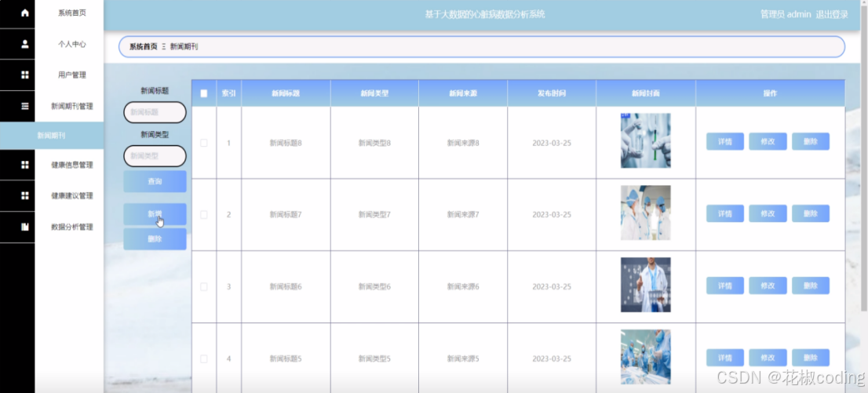
Task: Click 修改 for 新闻标题6 row
Action: pyautogui.click(x=768, y=286)
